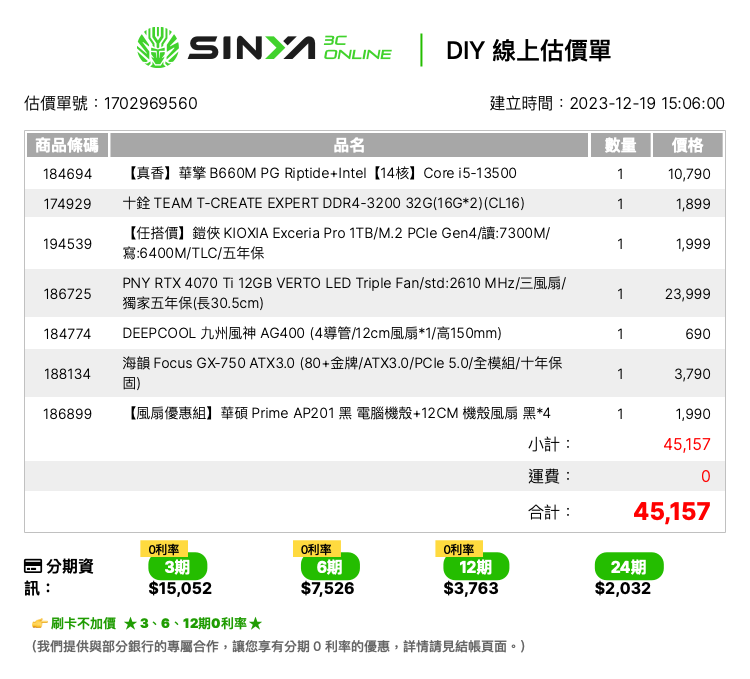
Task: Click price 690
Action: pyautogui.click(x=698, y=334)
